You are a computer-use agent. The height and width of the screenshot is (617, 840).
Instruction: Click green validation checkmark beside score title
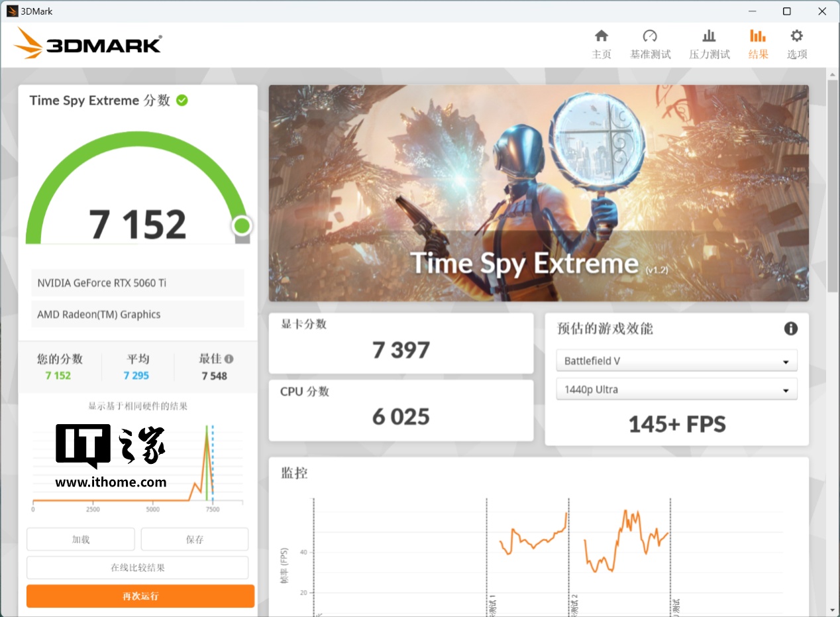pyautogui.click(x=182, y=100)
